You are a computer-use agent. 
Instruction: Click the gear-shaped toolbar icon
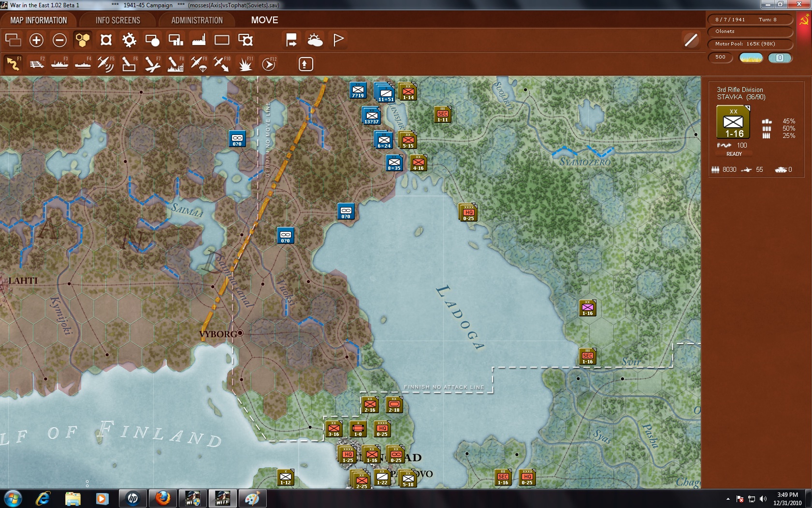[129, 40]
